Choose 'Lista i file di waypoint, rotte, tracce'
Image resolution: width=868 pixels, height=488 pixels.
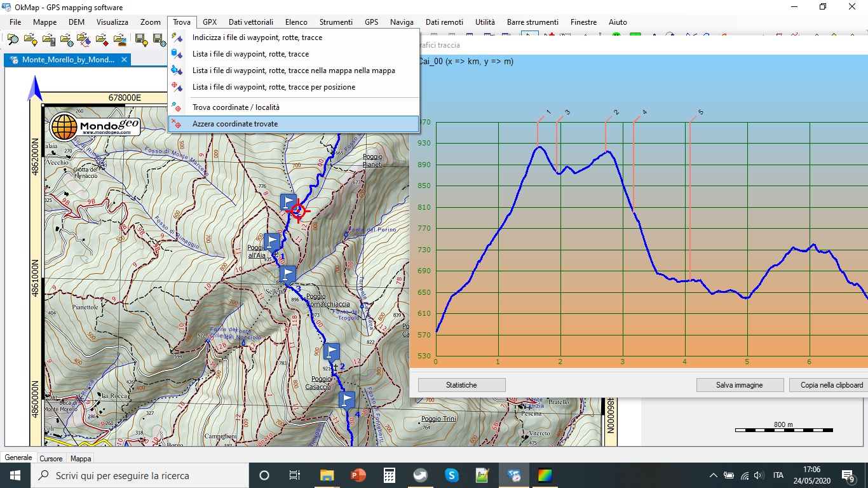coord(294,54)
